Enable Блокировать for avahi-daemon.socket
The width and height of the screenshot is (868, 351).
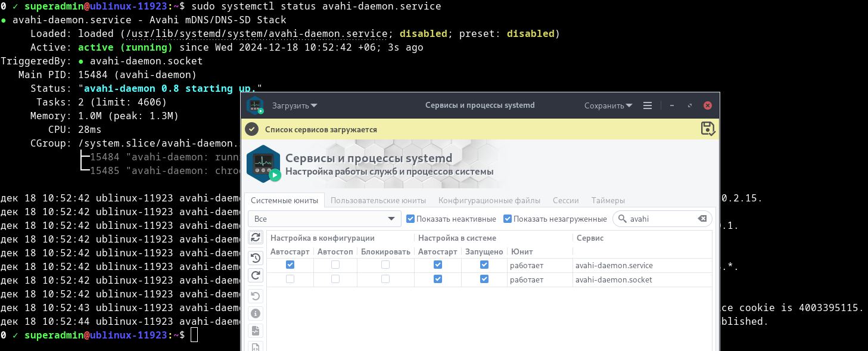pos(385,279)
